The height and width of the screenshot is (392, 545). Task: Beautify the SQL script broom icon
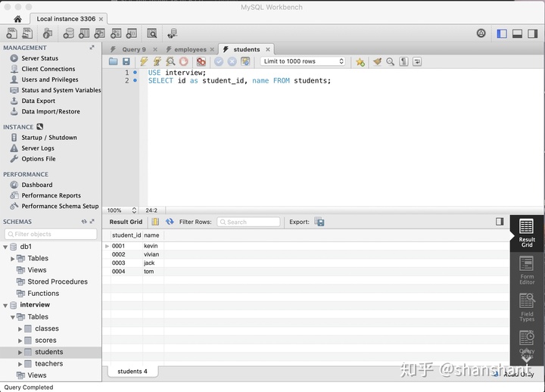tap(377, 62)
